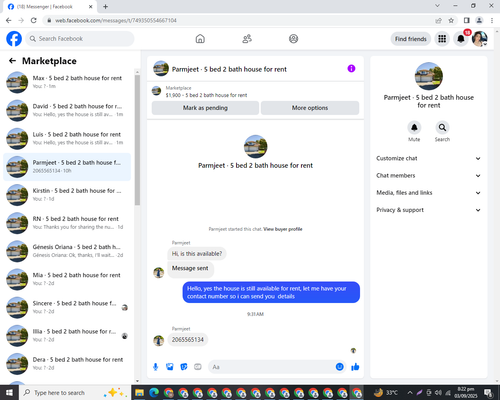Open the purple conversation information icon

coord(351,69)
